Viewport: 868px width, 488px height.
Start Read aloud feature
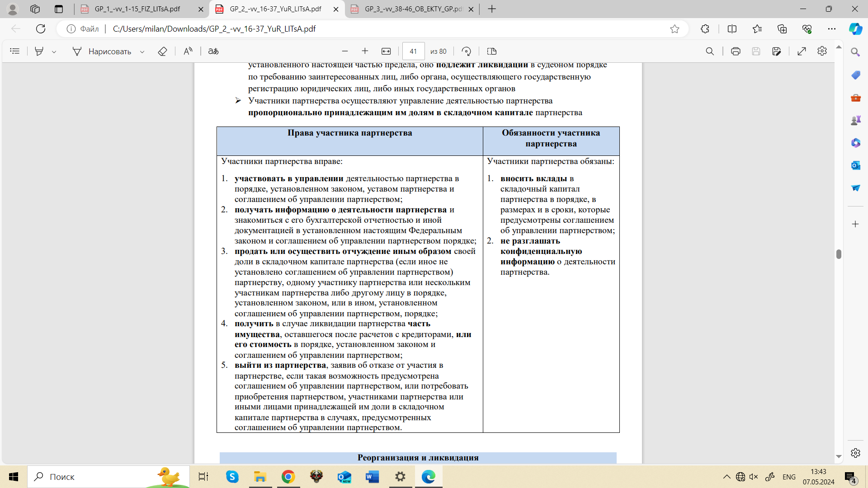pyautogui.click(x=188, y=51)
